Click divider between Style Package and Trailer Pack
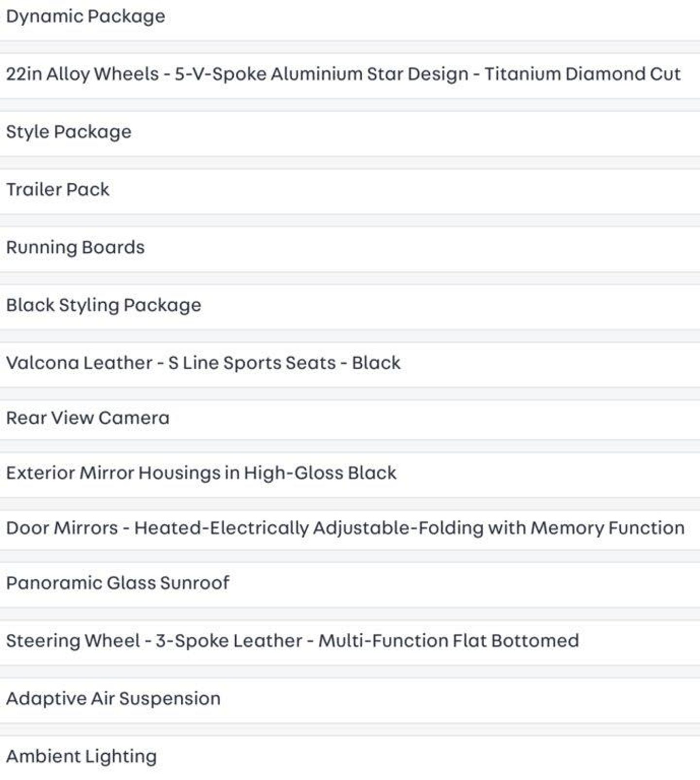This screenshot has width=700, height=780. [x=350, y=163]
